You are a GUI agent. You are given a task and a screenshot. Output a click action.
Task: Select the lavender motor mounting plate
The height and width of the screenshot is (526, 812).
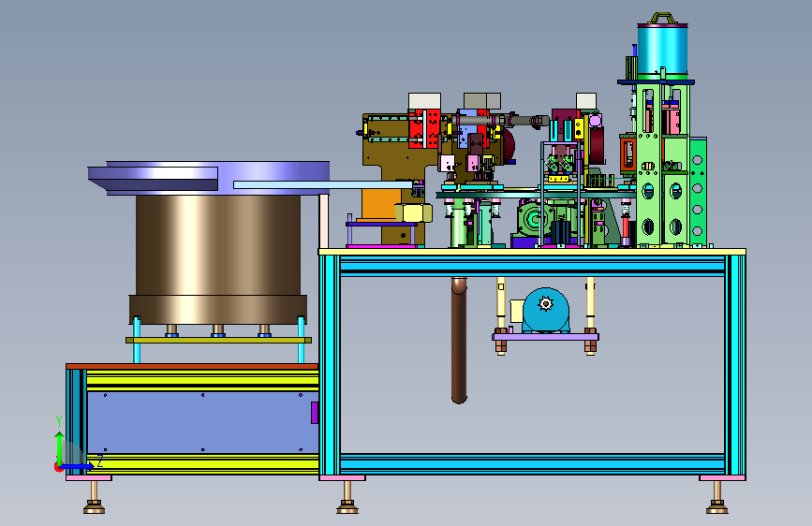[x=545, y=337]
